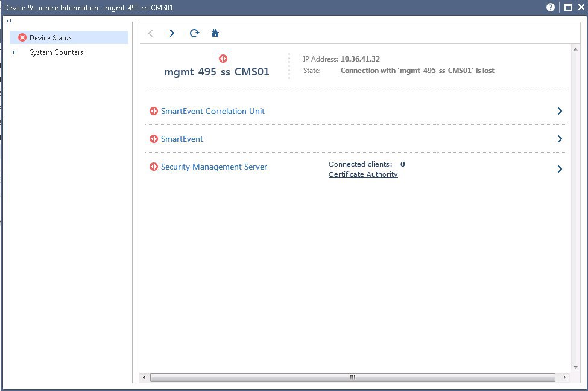Open help via question mark icon
The width and height of the screenshot is (588, 391).
tap(551, 7)
